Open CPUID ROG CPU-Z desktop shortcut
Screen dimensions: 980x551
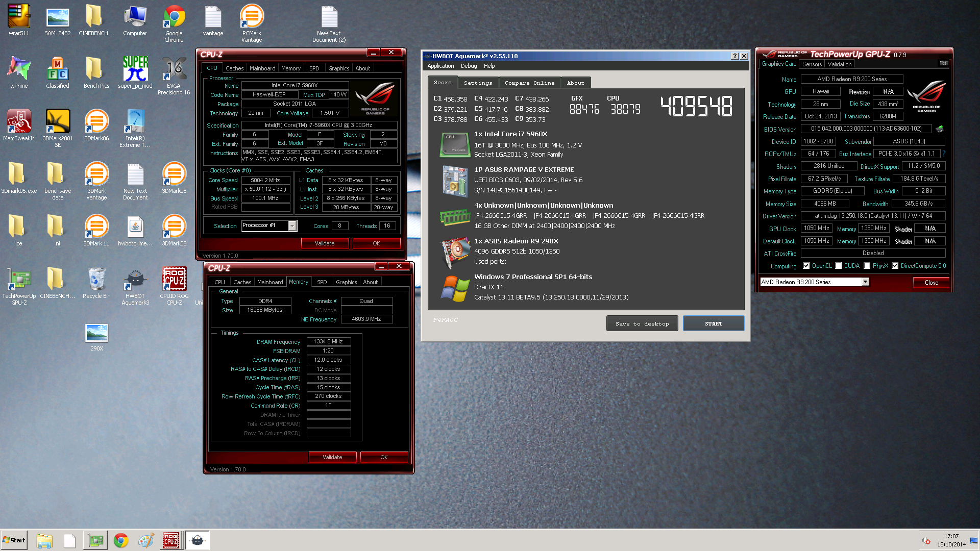[174, 286]
